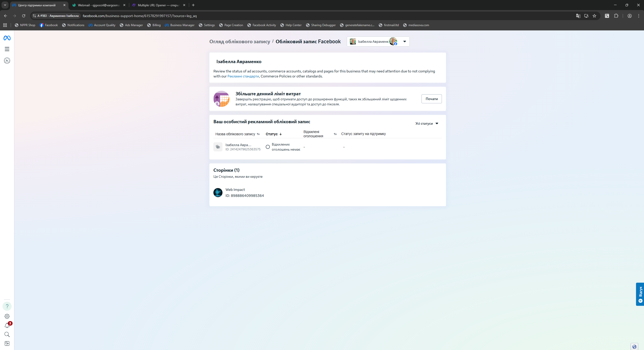Screen dimensions: 644x350
Task: Toggle the sidebar panel icon at bottom
Action: pyautogui.click(x=7, y=343)
